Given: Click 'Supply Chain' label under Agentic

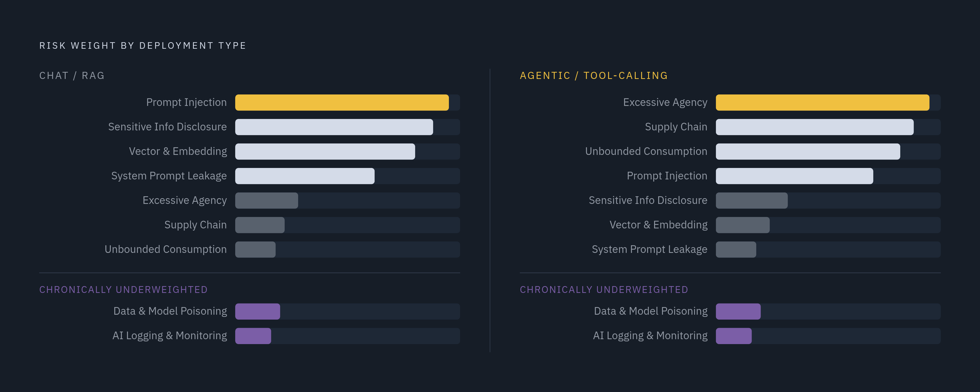Looking at the screenshot, I should [x=676, y=127].
